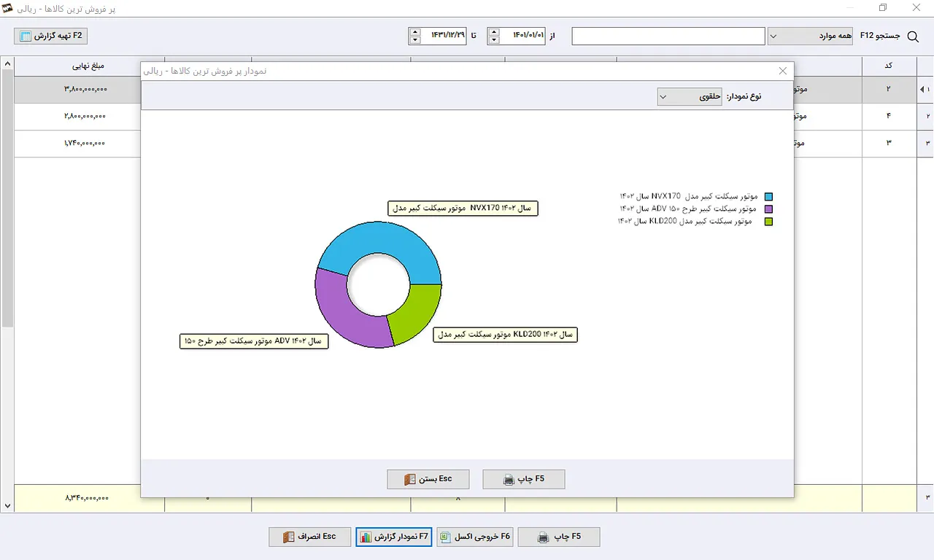Viewport: 934px width, 560px height.
Task: Click the table scrollbar down arrow
Action: tap(7, 505)
